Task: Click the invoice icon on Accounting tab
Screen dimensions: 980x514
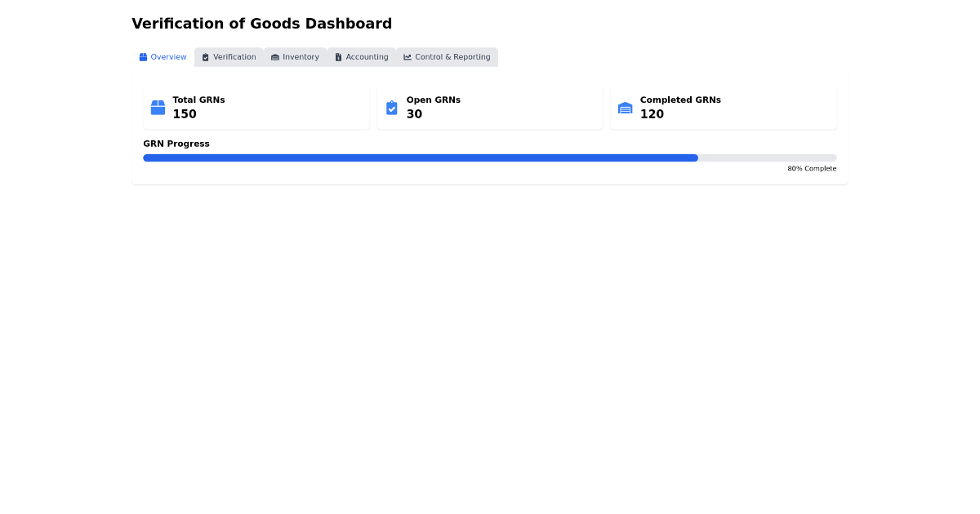Action: [x=338, y=57]
